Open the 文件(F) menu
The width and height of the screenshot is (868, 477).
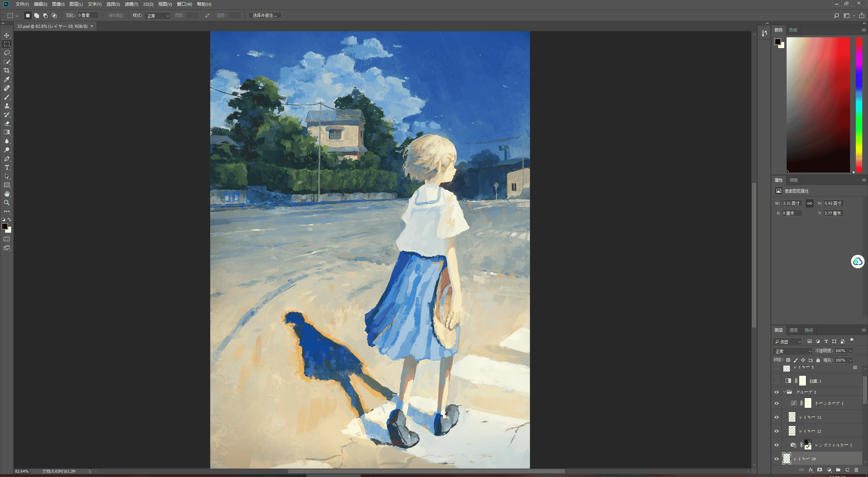(22, 4)
